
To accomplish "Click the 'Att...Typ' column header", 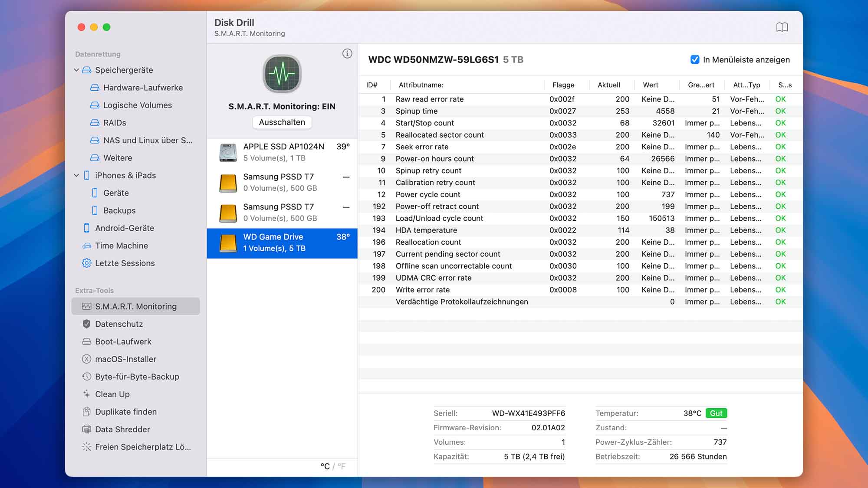I will tap(746, 85).
